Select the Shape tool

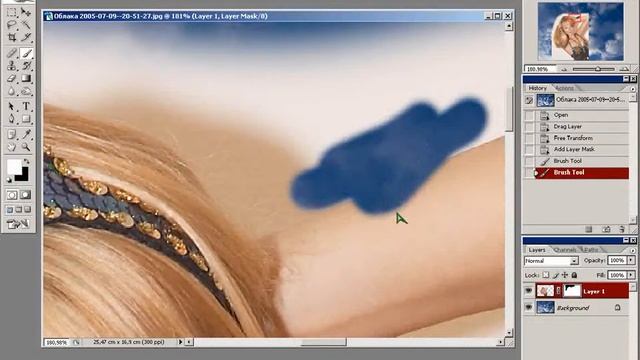26,119
